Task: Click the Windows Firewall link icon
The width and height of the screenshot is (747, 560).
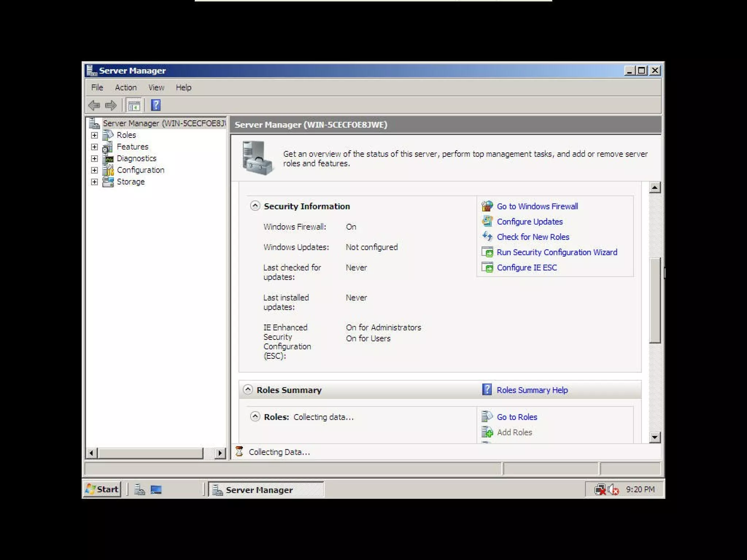Action: coord(487,206)
